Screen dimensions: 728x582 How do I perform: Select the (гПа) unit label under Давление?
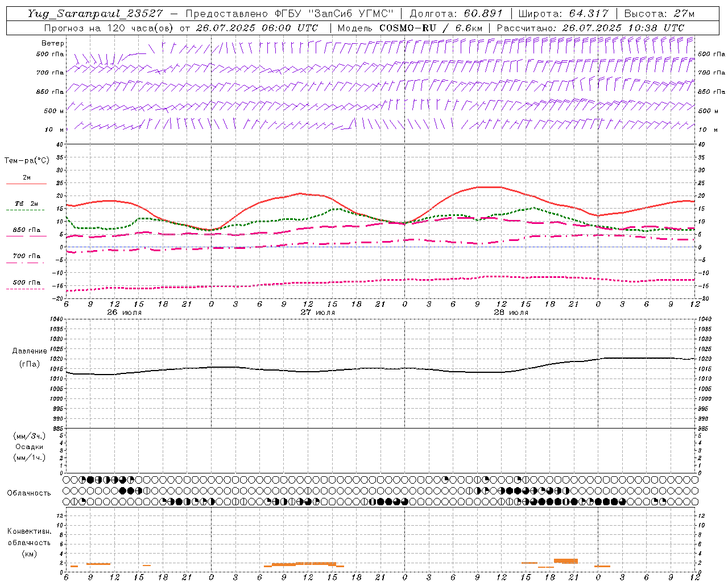click(29, 364)
